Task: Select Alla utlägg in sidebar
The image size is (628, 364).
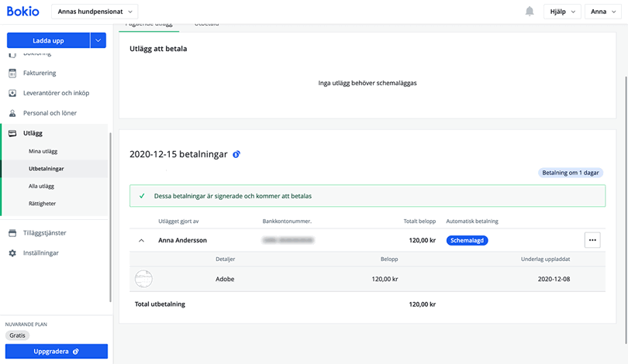Action: tap(41, 187)
